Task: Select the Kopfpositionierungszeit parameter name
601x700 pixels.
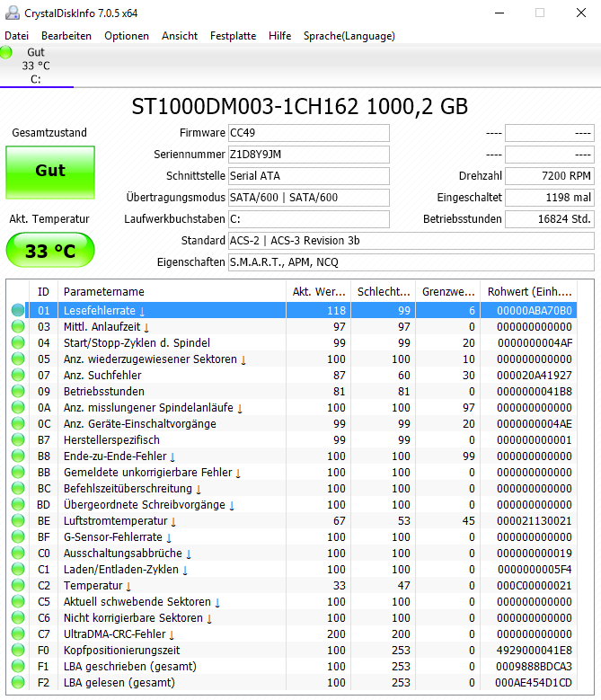Action: (122, 650)
